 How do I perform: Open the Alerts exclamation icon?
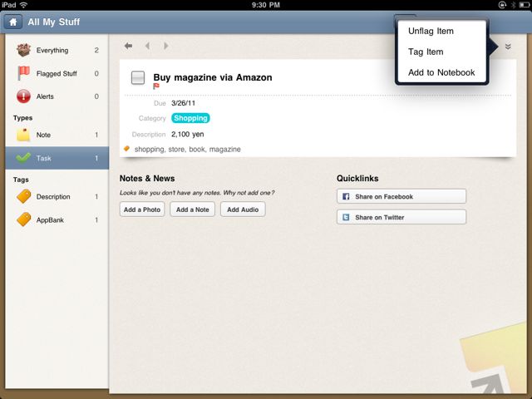(x=23, y=96)
